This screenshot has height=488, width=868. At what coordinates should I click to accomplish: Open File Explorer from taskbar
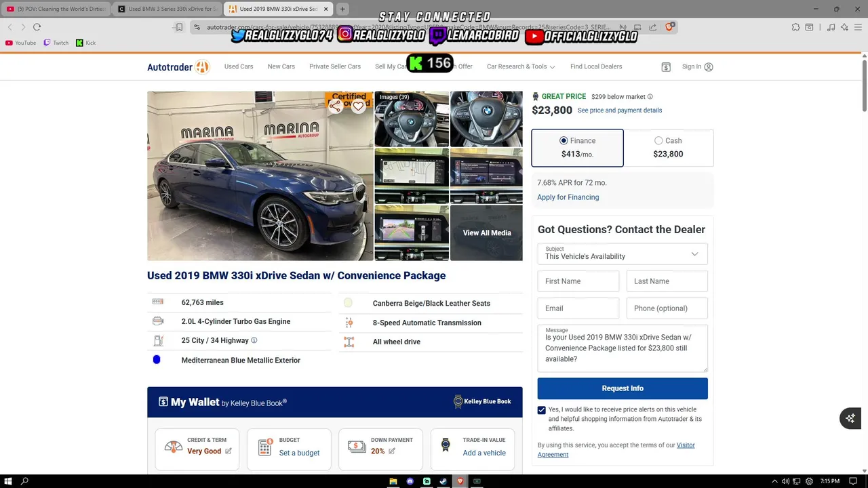pos(393,481)
